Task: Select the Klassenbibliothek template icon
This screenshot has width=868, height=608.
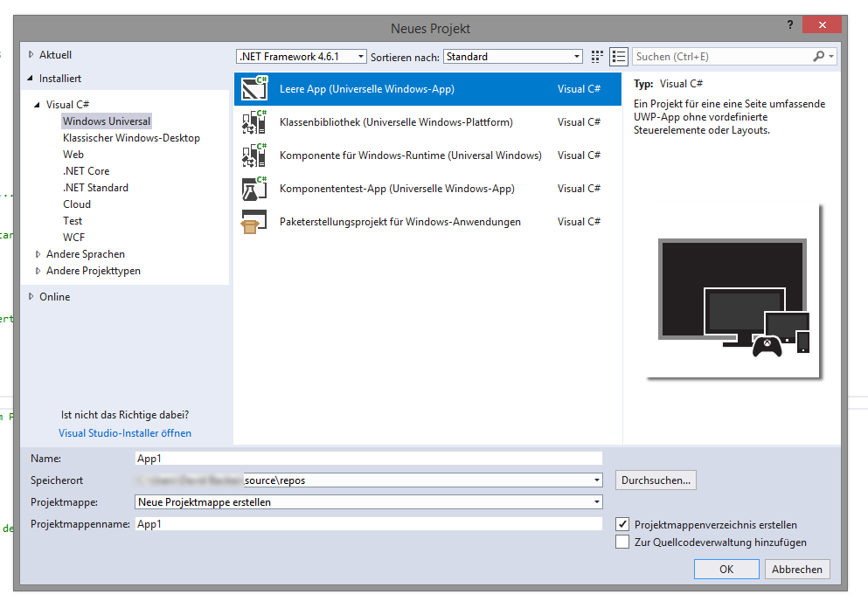Action: pyautogui.click(x=254, y=121)
